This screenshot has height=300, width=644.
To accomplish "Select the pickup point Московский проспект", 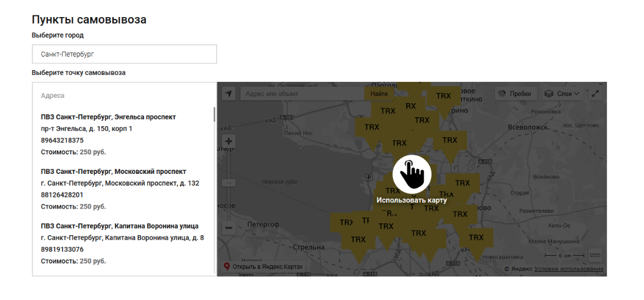I will pos(113,172).
